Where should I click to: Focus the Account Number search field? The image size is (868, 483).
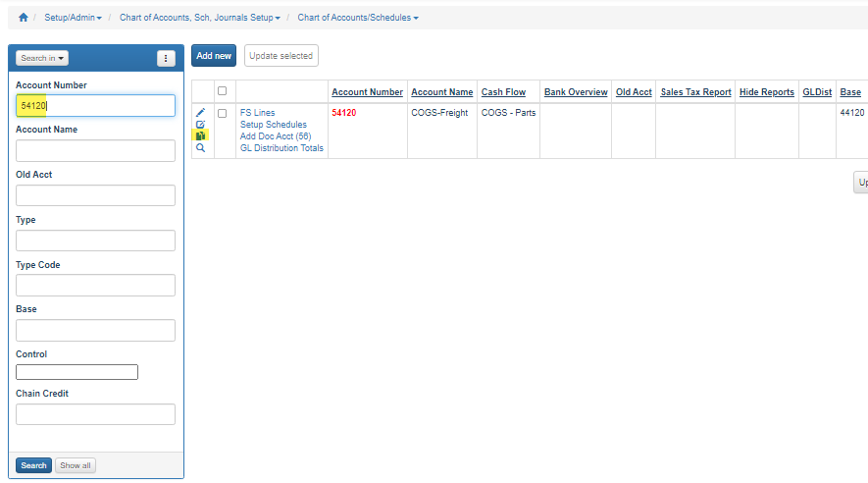coord(95,106)
